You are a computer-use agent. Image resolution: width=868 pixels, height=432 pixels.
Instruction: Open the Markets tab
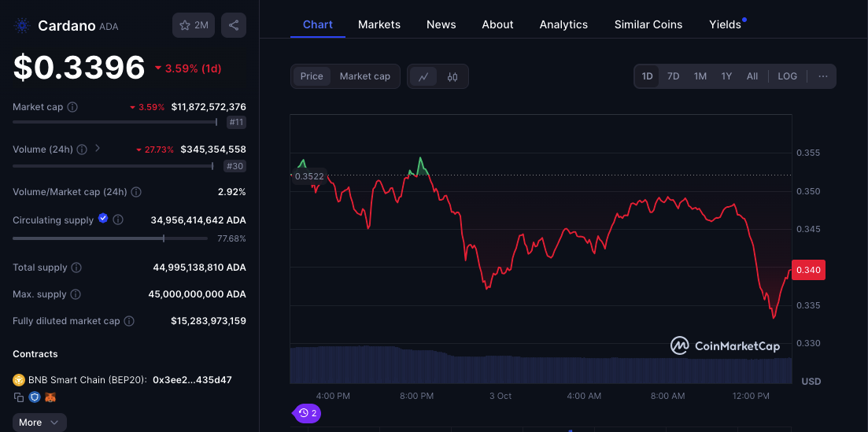point(379,24)
